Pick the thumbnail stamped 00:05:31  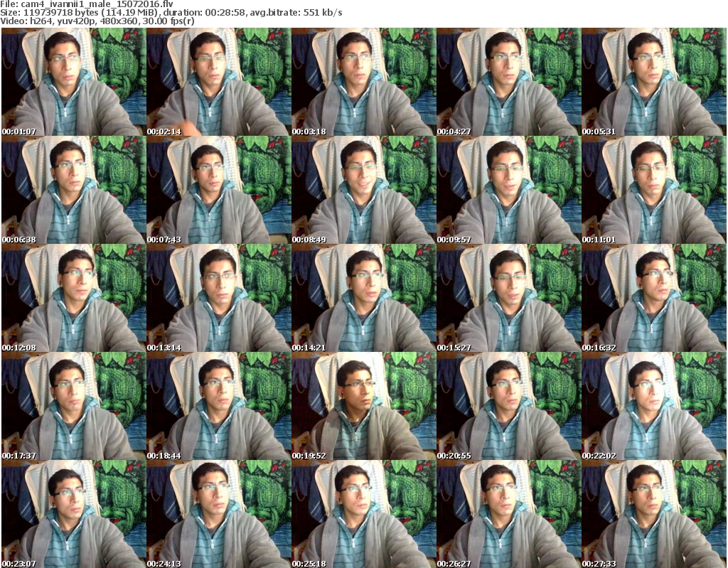[x=654, y=82]
